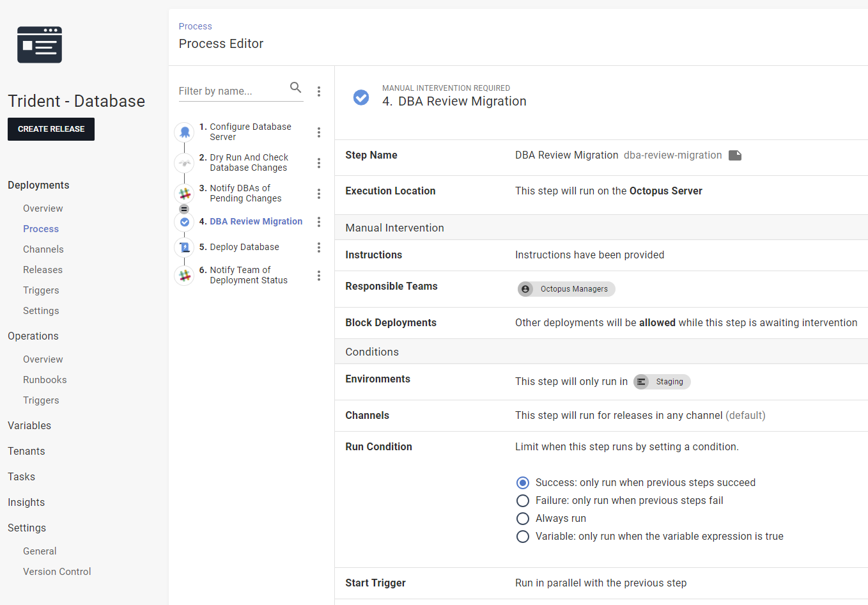
Task: Focus the 'Filter by name...' field
Action: 230,91
